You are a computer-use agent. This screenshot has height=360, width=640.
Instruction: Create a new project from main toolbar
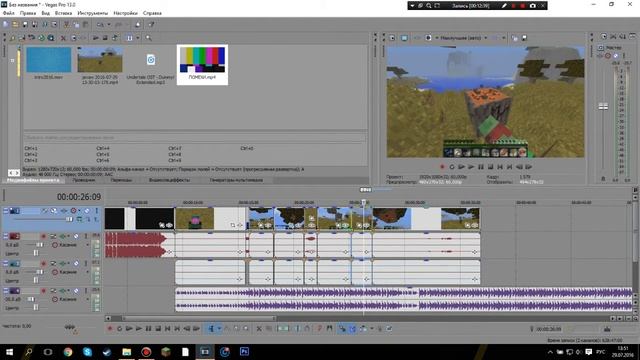coord(6,24)
